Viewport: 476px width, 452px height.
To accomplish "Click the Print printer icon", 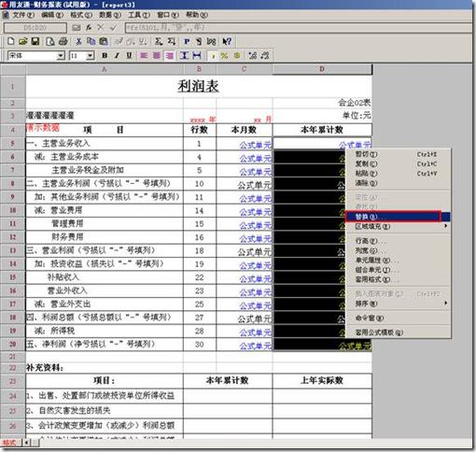I will click(63, 41).
